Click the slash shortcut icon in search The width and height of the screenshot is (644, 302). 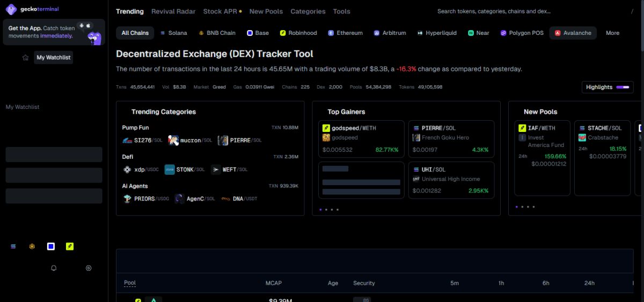click(x=632, y=11)
